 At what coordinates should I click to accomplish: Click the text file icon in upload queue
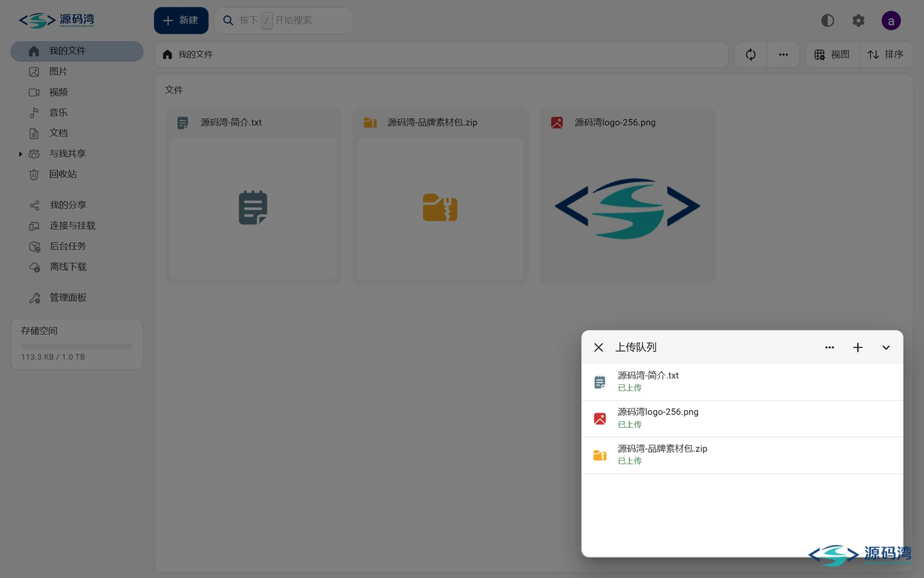coord(600,382)
